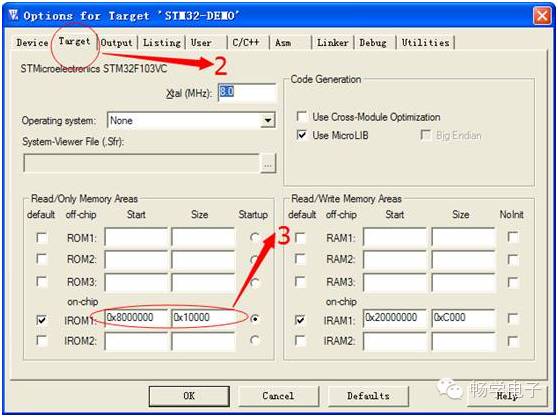
Task: Edit the IROM1 Size value 0x10000
Action: 203,317
